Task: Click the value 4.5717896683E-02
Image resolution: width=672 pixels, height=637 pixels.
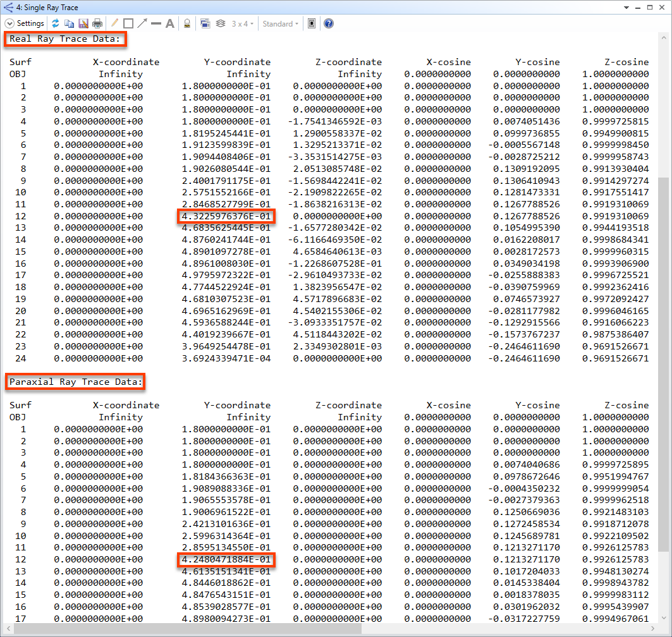Action: click(338, 299)
